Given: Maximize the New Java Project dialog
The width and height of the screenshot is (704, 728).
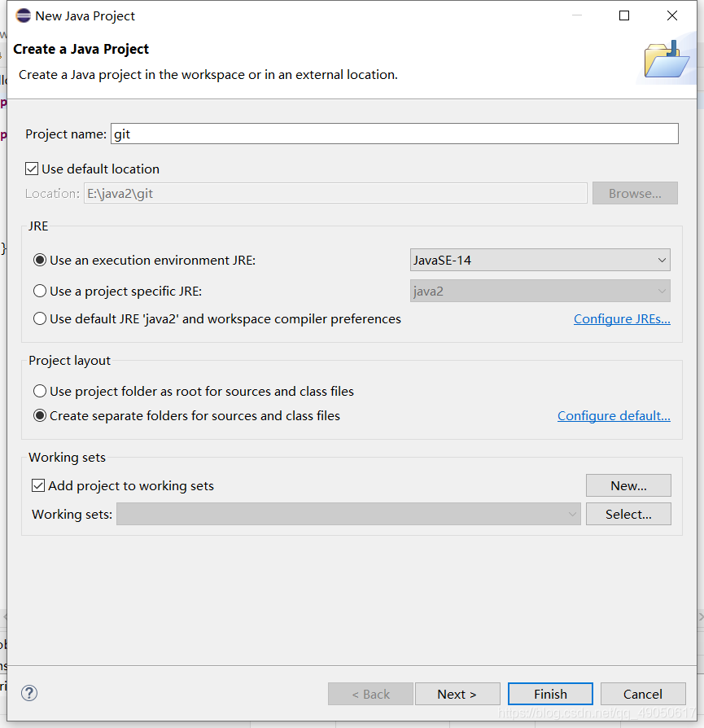Looking at the screenshot, I should click(624, 15).
